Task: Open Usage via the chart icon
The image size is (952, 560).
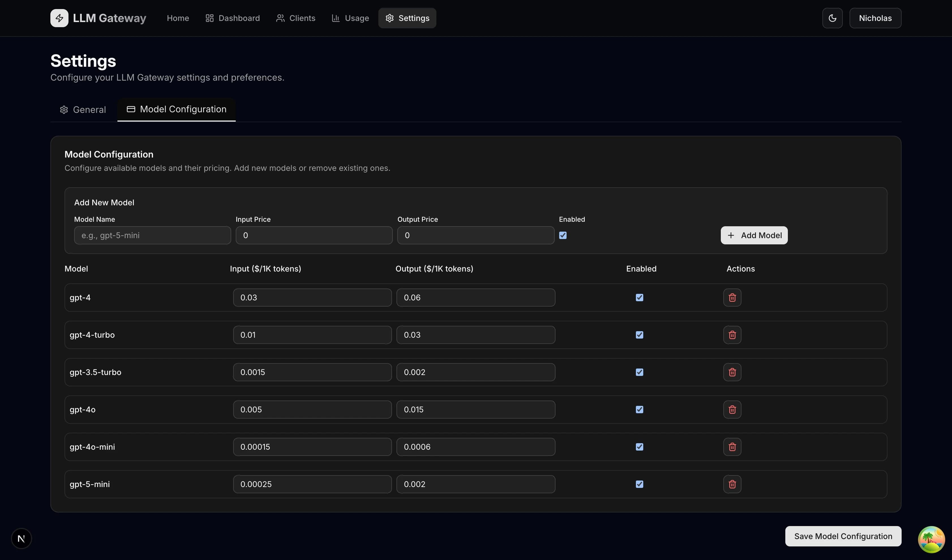Action: click(x=335, y=18)
